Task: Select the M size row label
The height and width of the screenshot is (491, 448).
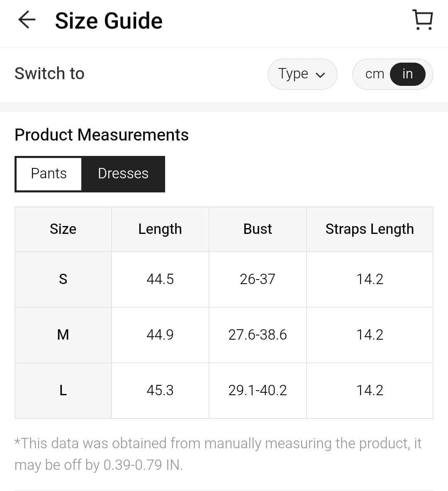Action: 63,335
